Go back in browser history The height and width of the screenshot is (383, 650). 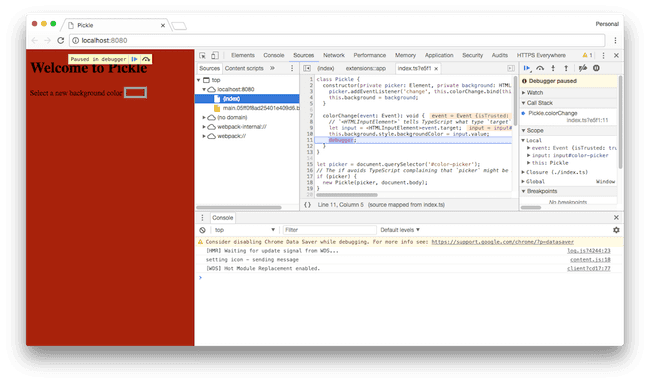34,40
